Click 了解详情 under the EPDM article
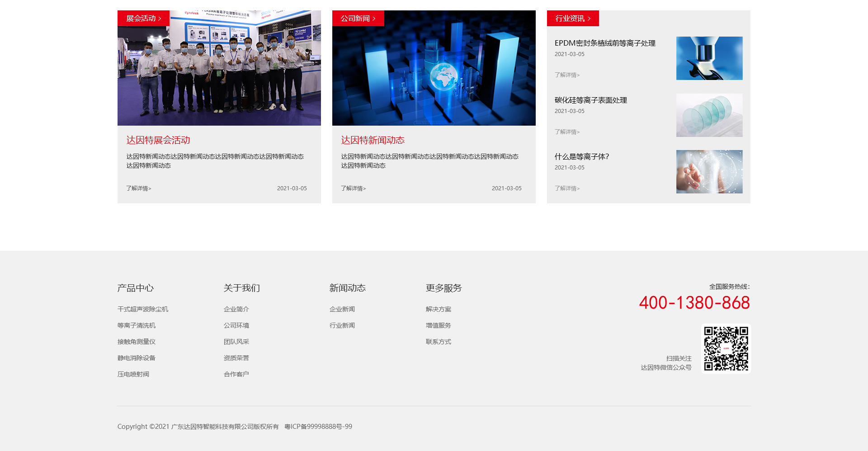 point(567,75)
